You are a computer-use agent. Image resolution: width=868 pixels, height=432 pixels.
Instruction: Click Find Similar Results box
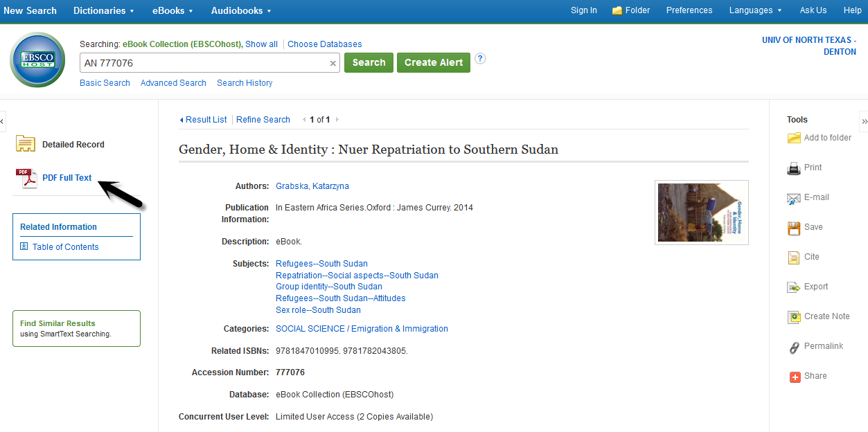click(76, 328)
